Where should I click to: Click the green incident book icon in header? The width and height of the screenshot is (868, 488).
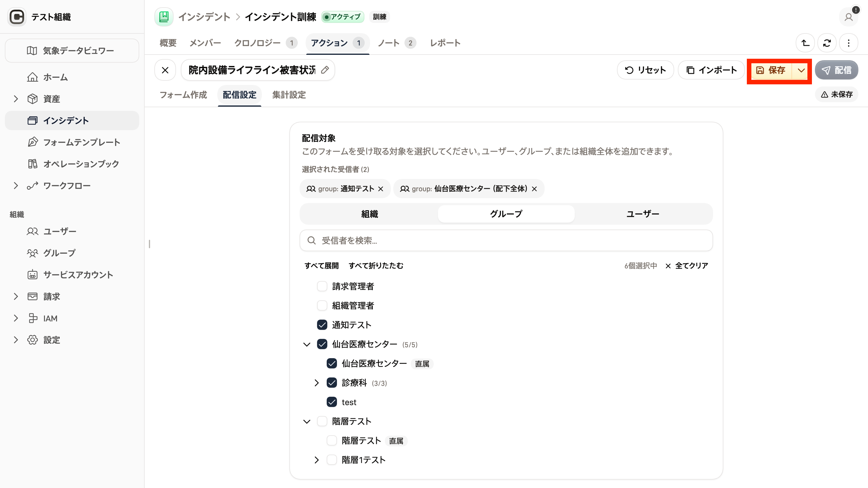coord(164,17)
